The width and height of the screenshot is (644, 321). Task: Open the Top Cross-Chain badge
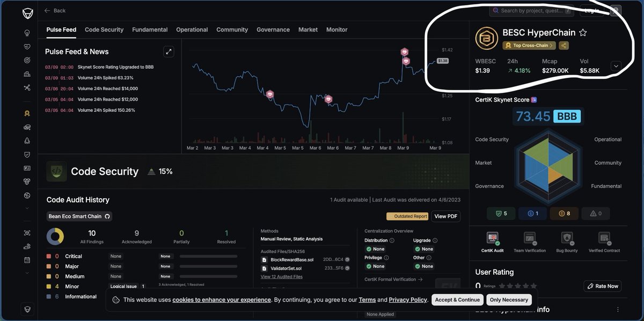[x=529, y=46]
